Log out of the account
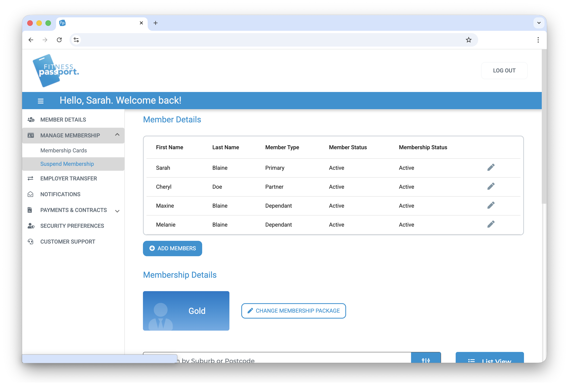The image size is (569, 392). click(504, 70)
